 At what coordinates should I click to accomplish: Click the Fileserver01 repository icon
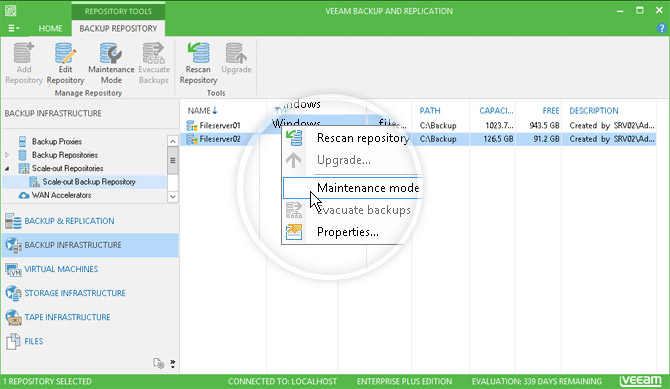click(192, 126)
